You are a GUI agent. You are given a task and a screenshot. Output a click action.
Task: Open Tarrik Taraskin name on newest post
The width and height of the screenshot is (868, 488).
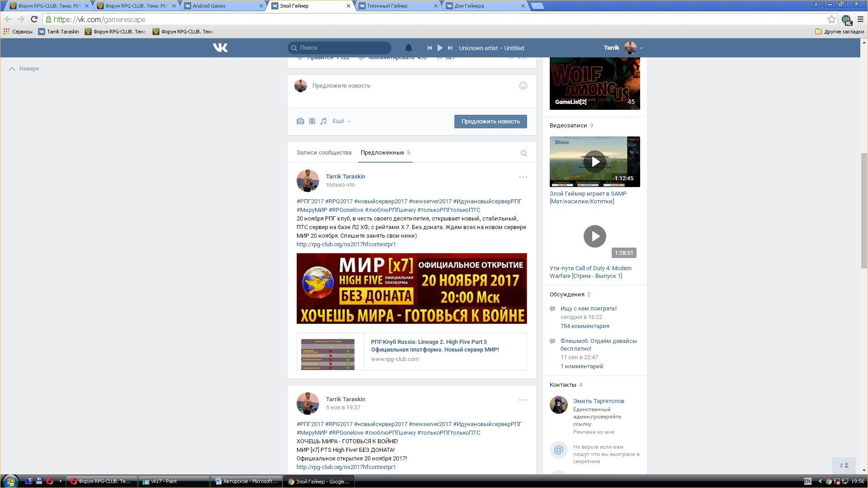pos(345,177)
